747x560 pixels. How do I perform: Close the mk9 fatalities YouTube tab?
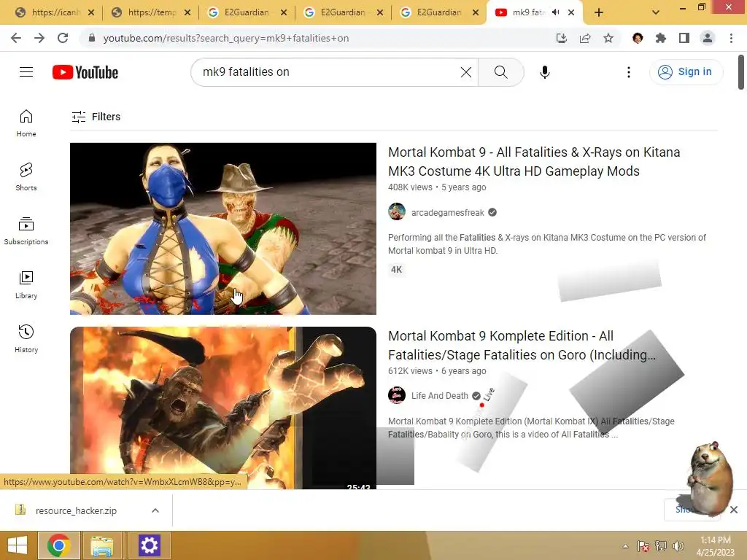(x=571, y=13)
